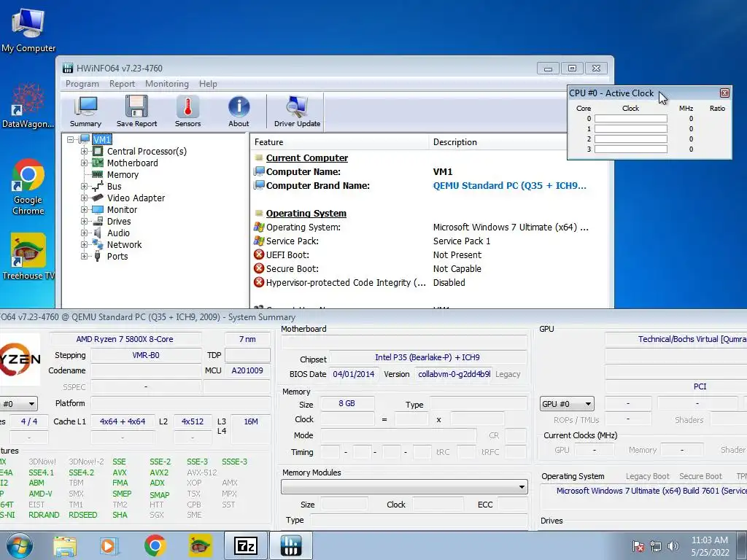Select the Memory tree node
Viewport: 747px width, 560px height.
(123, 175)
